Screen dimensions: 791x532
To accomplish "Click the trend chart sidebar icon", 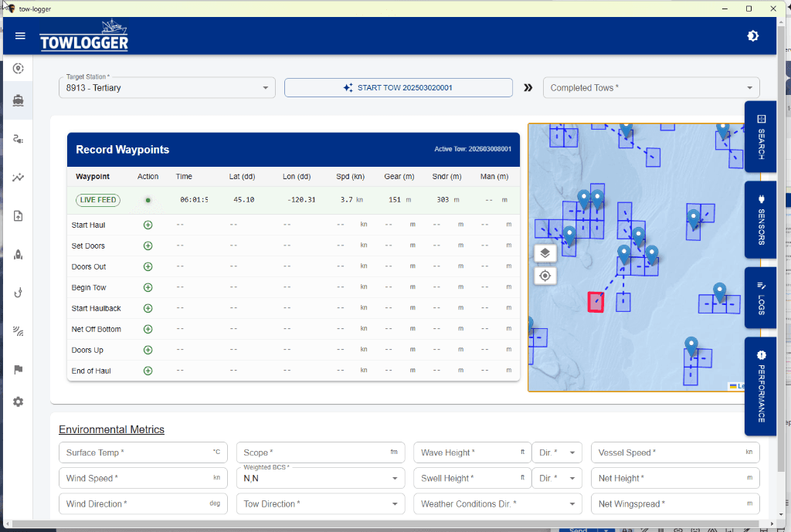I will [19, 178].
